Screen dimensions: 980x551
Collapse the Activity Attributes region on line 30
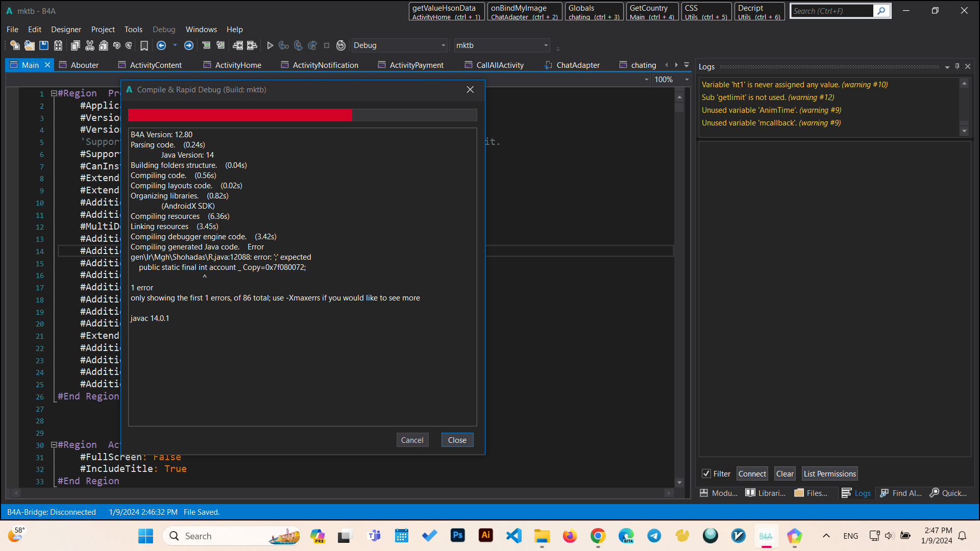tap(54, 445)
